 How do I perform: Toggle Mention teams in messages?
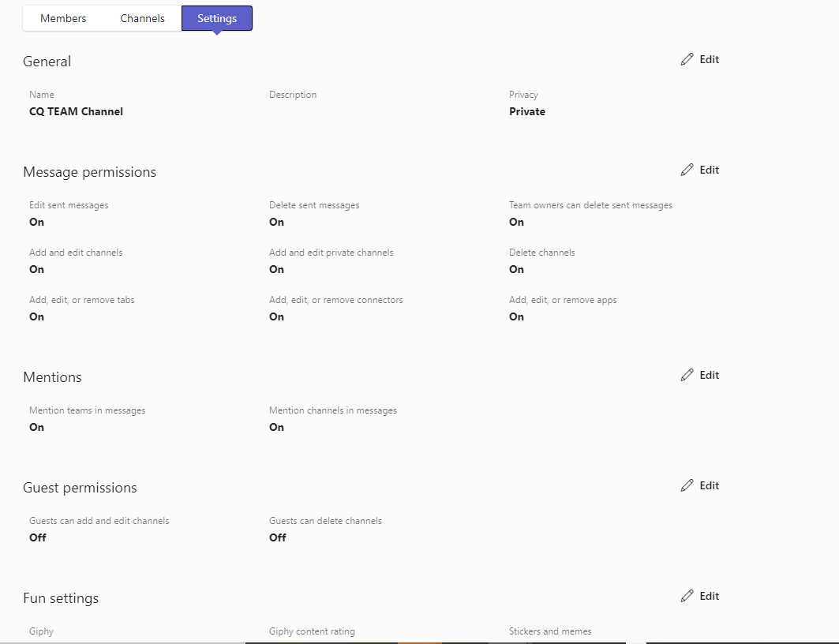pyautogui.click(x=36, y=427)
